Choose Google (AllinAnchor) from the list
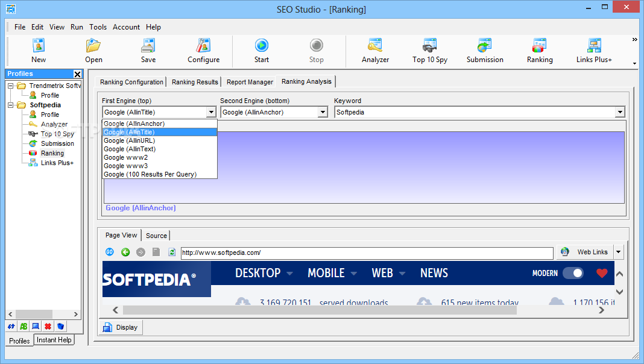This screenshot has width=644, height=364. [x=159, y=124]
